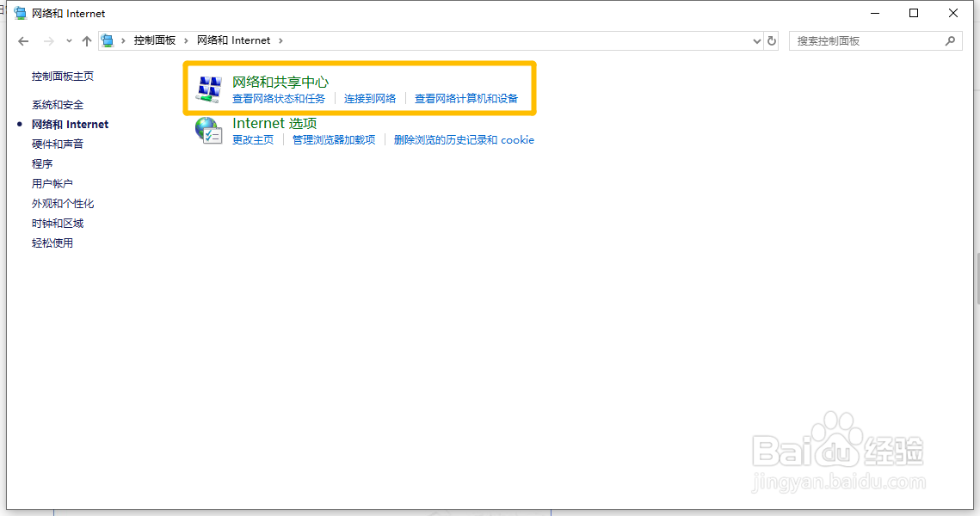Click the window title bar network icon
Image resolution: width=980 pixels, height=516 pixels.
pyautogui.click(x=20, y=13)
